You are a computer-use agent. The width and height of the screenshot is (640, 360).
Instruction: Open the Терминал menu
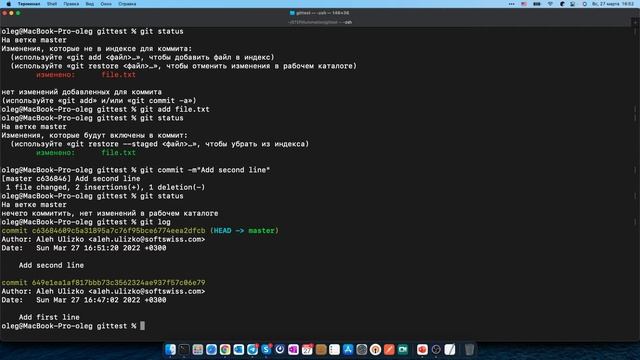(x=29, y=4)
